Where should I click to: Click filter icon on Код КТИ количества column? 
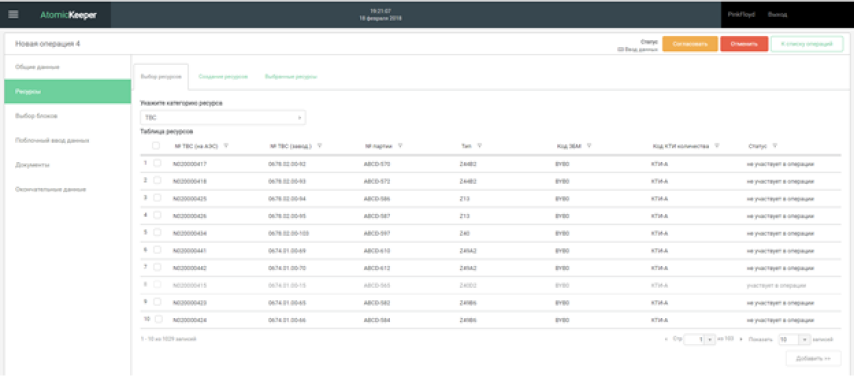(x=716, y=146)
